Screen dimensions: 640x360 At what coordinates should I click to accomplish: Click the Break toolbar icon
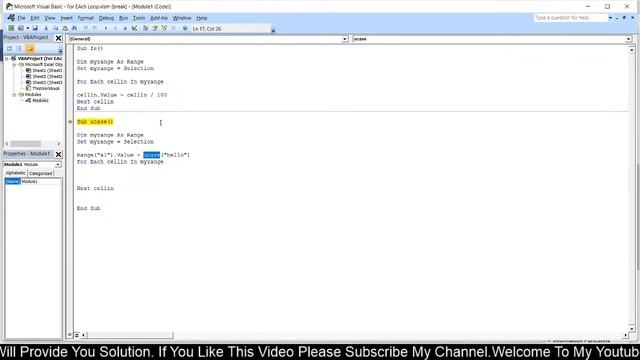click(x=116, y=28)
